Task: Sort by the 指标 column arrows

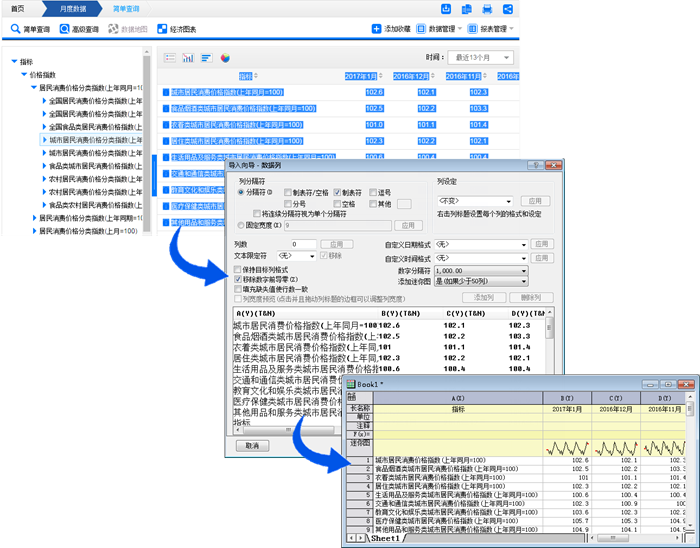Action: tap(256, 76)
